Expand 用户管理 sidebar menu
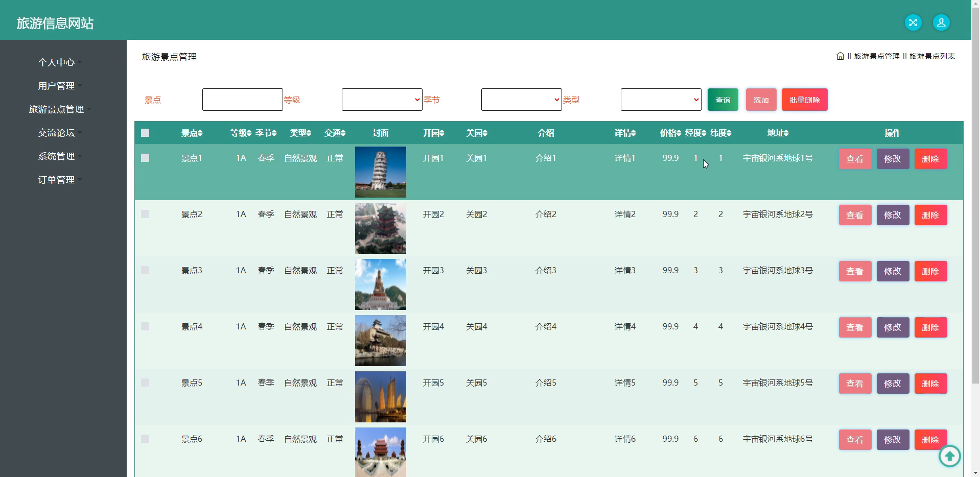Image resolution: width=980 pixels, height=477 pixels. [x=59, y=86]
